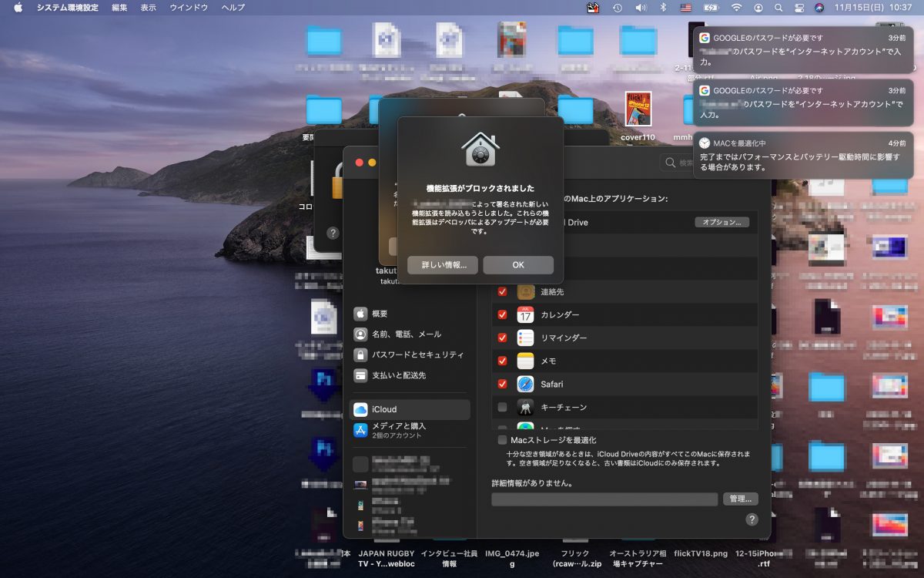This screenshot has width=924, height=578.
Task: Toggle the メモ checkbox
Action: 502,361
